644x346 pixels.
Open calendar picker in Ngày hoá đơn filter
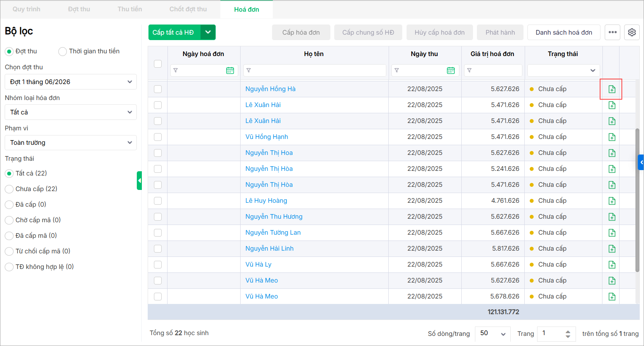tap(230, 70)
